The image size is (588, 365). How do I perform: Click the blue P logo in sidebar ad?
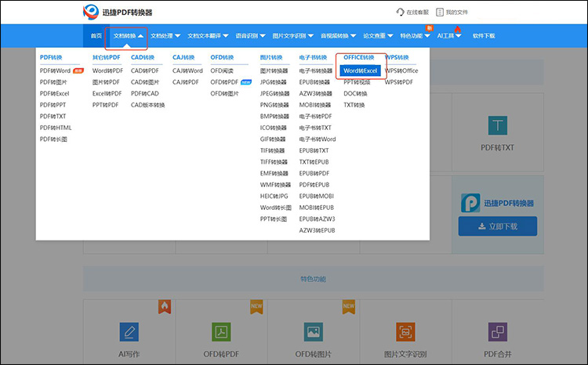click(470, 203)
